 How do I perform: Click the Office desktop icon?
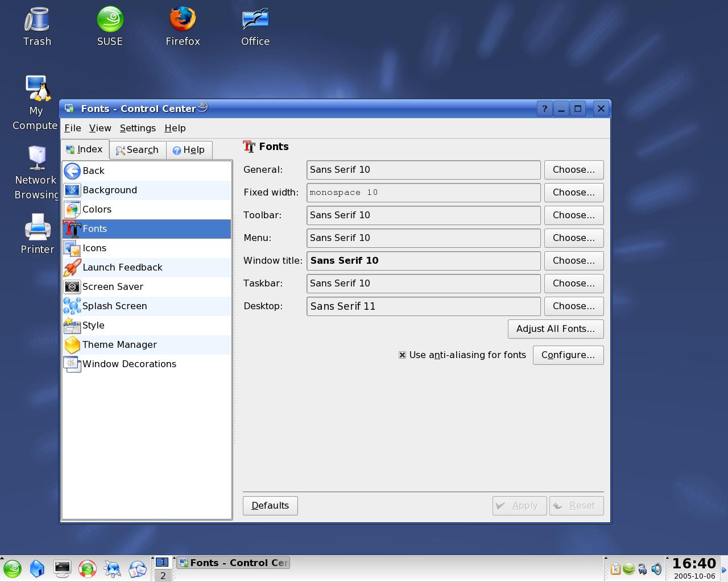coord(255,26)
